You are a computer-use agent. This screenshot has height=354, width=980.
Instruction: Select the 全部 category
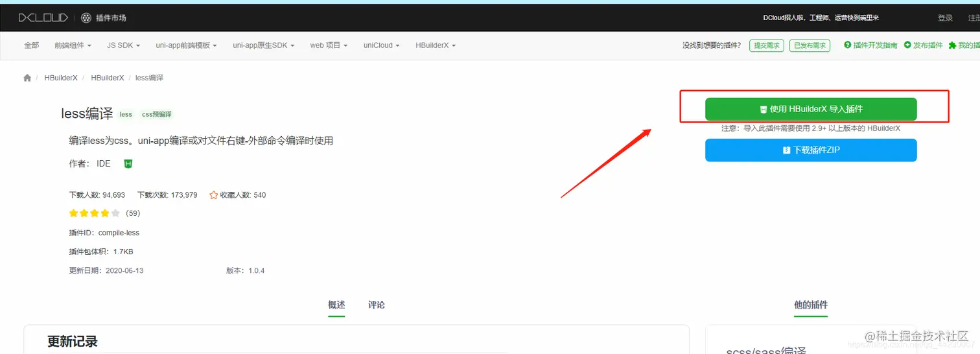[32, 45]
